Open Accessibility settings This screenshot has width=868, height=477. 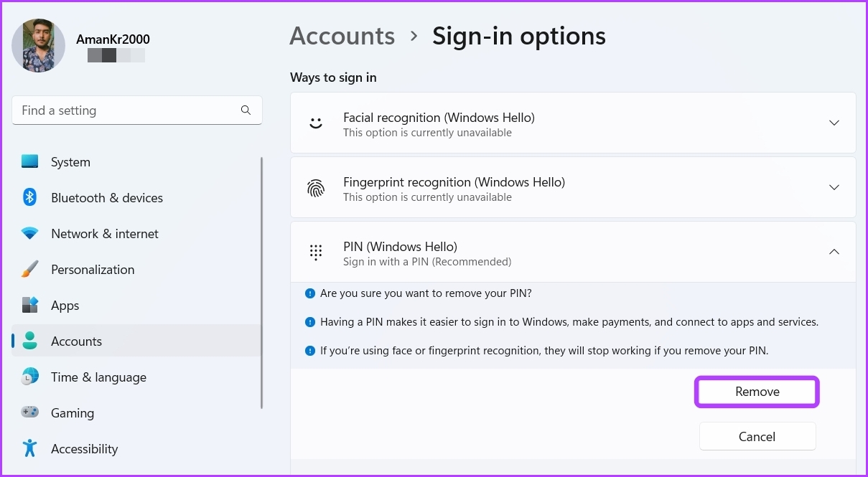point(136,449)
